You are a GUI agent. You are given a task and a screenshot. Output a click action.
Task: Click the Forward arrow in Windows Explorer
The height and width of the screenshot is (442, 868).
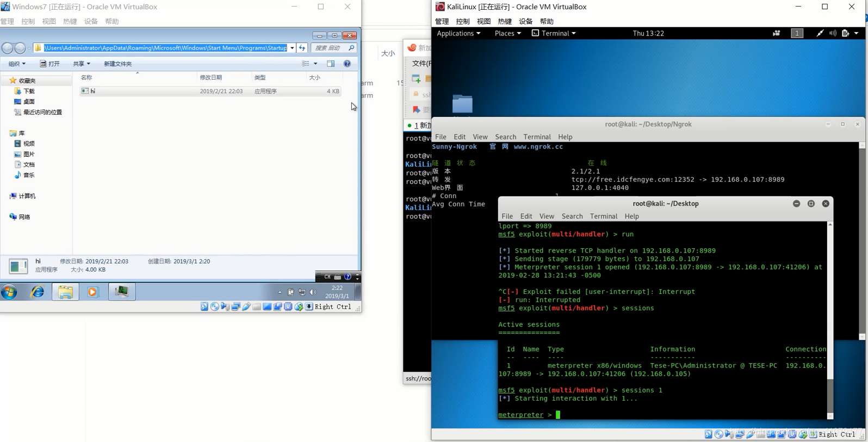[20, 48]
